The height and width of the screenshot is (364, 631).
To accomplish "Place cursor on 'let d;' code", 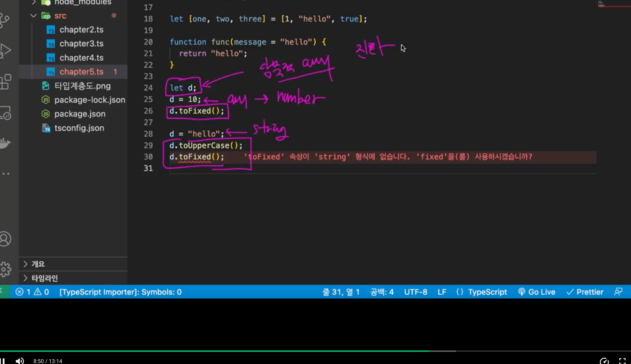I will point(183,88).
